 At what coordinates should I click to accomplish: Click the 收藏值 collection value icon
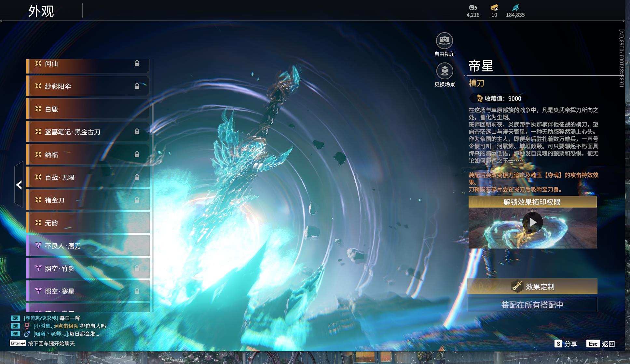click(x=479, y=98)
